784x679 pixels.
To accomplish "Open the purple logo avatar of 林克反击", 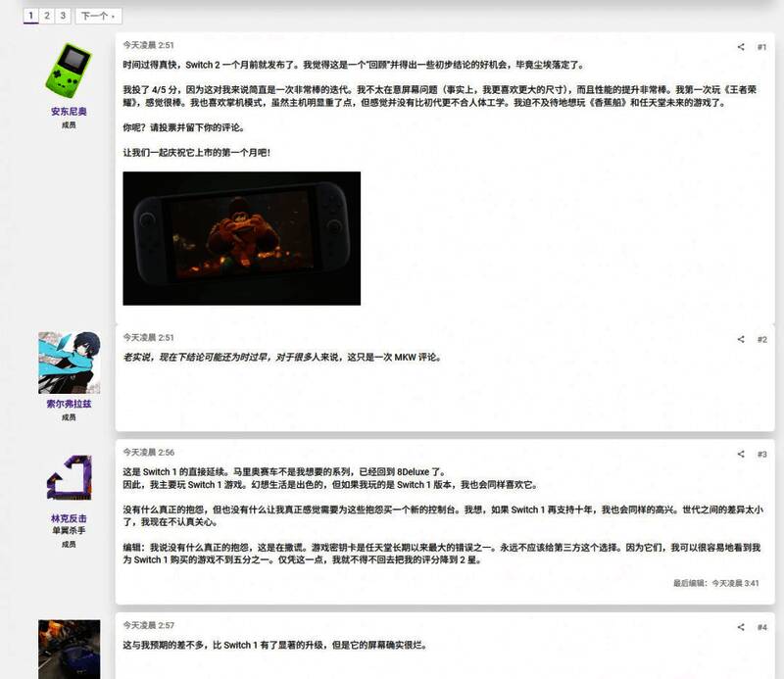I will pos(70,478).
